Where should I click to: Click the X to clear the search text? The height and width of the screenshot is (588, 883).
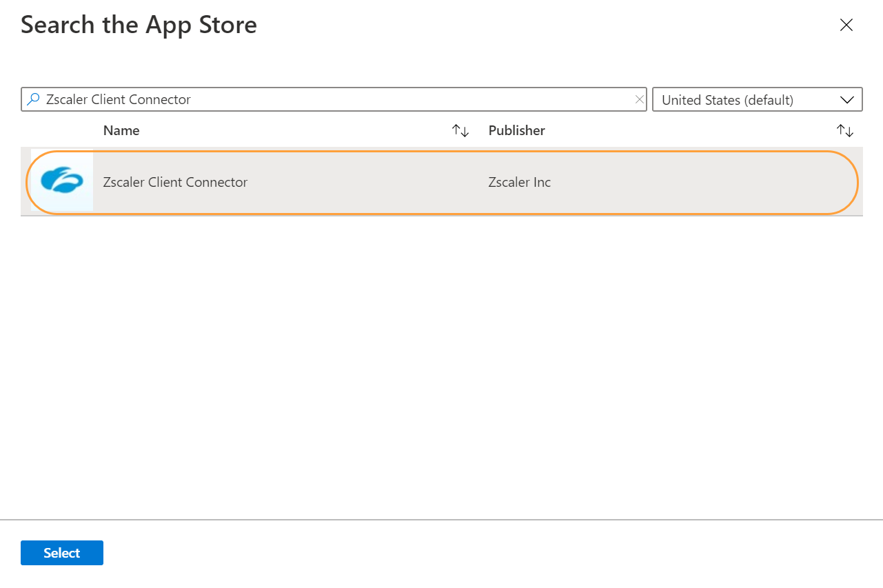tap(640, 99)
